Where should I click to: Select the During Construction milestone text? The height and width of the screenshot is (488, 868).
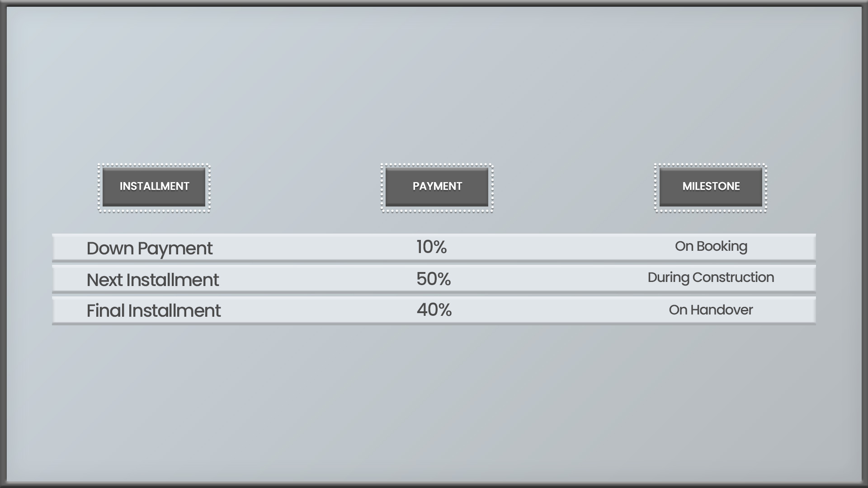(x=711, y=277)
